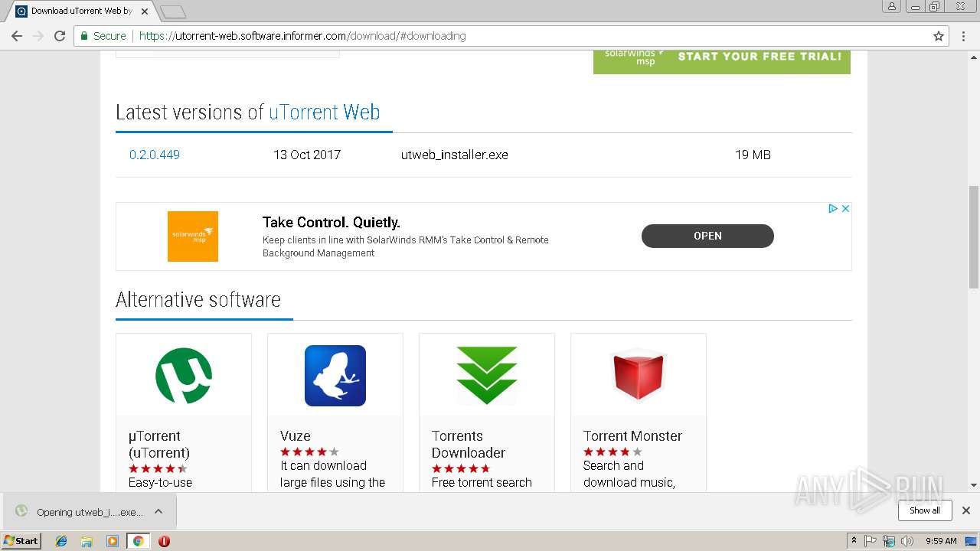Click the scrollbar down arrow
Viewport: 980px width, 551px height.
973,485
